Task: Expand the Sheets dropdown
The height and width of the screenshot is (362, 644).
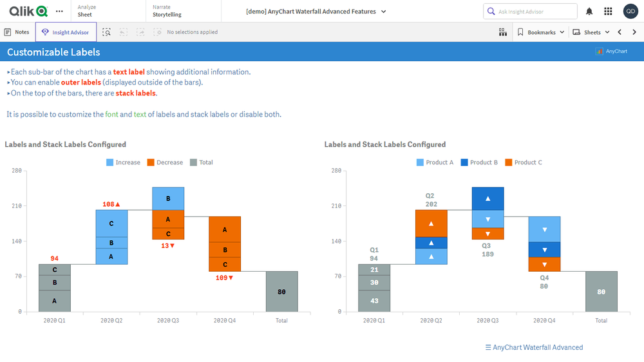Action: pos(591,32)
